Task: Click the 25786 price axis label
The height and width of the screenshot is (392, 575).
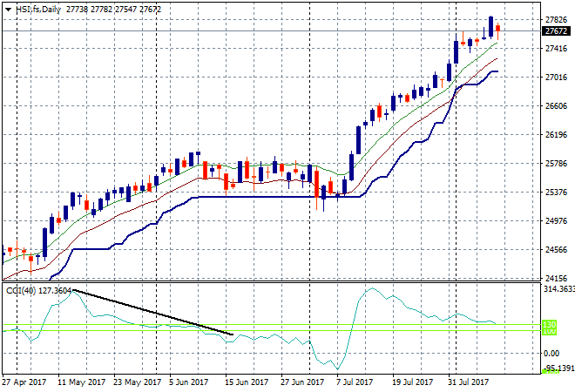Action: [x=557, y=164]
